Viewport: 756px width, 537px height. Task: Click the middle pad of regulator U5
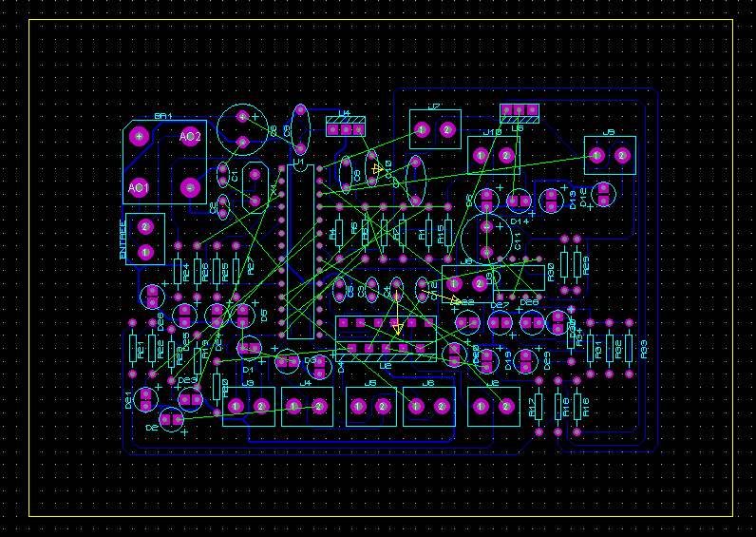click(519, 110)
